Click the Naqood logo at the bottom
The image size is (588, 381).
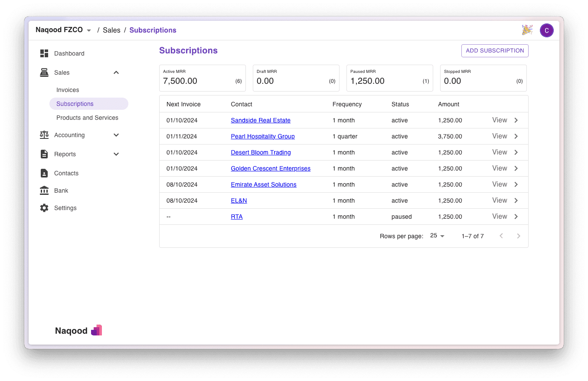78,330
